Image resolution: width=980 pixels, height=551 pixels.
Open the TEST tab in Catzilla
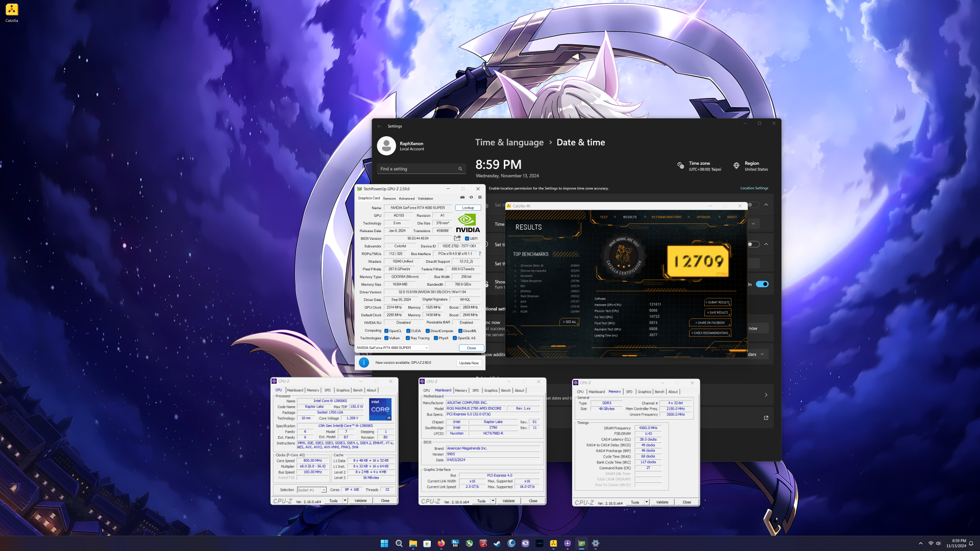[x=604, y=217]
